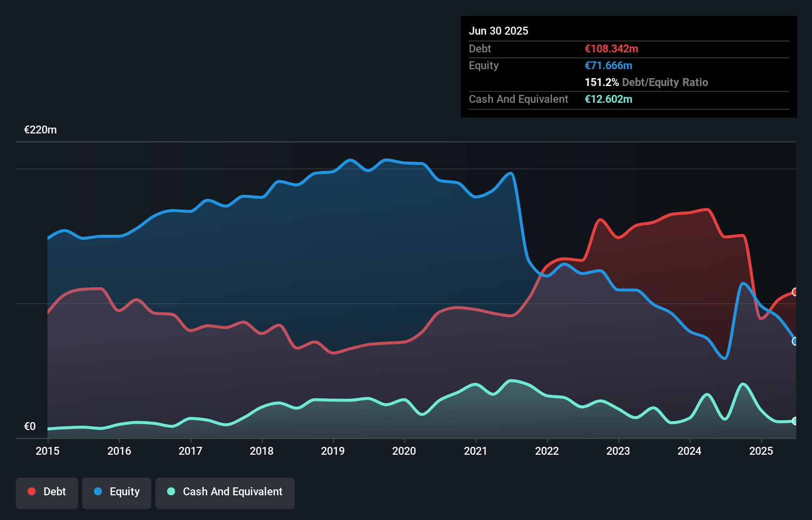Click the €12.602m cash value
This screenshot has height=520, width=812.
click(x=609, y=99)
